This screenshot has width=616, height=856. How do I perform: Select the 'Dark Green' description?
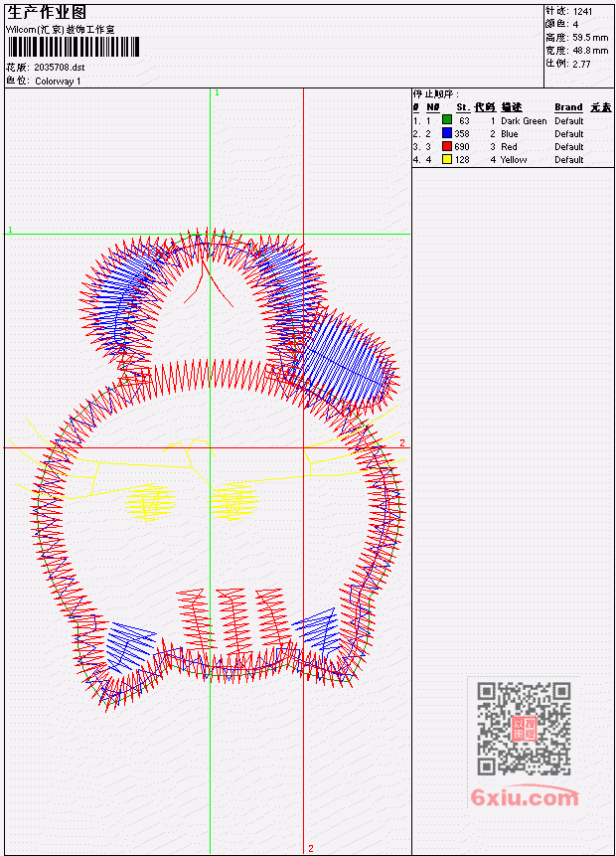524,120
